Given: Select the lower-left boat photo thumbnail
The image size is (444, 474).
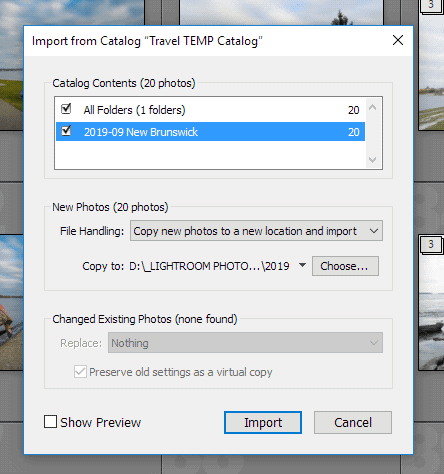Looking at the screenshot, I should [x=11, y=302].
